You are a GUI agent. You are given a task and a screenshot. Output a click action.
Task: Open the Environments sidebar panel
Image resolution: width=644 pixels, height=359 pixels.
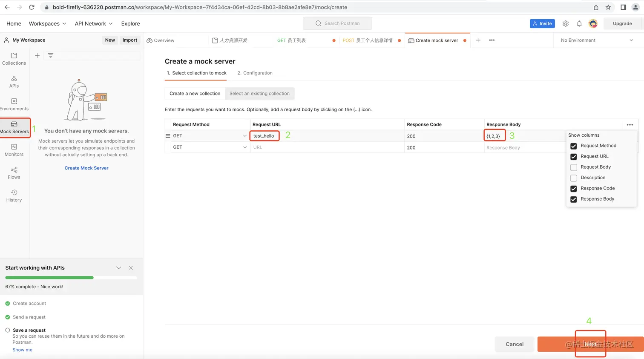click(x=14, y=105)
